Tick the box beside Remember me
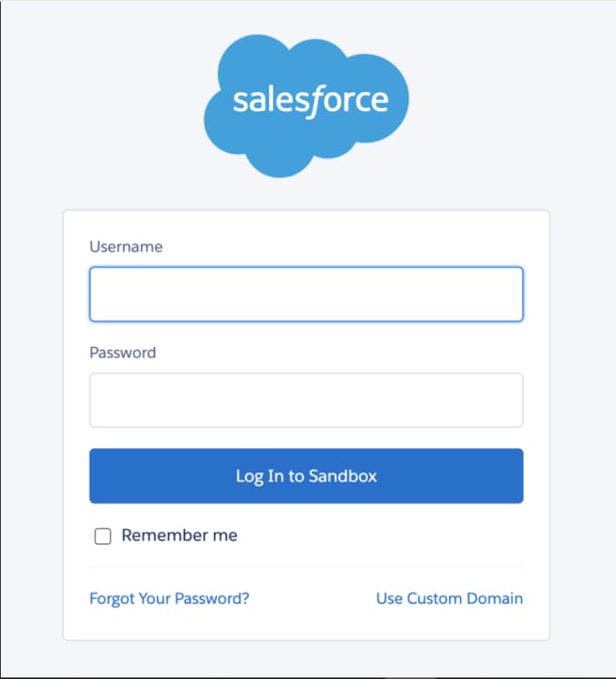This screenshot has width=616, height=679. pos(103,536)
